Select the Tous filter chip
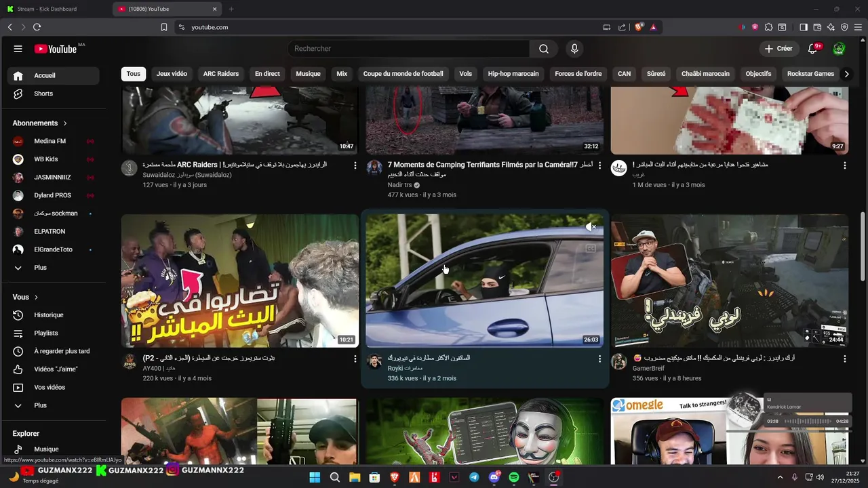The image size is (868, 488). 134,74
